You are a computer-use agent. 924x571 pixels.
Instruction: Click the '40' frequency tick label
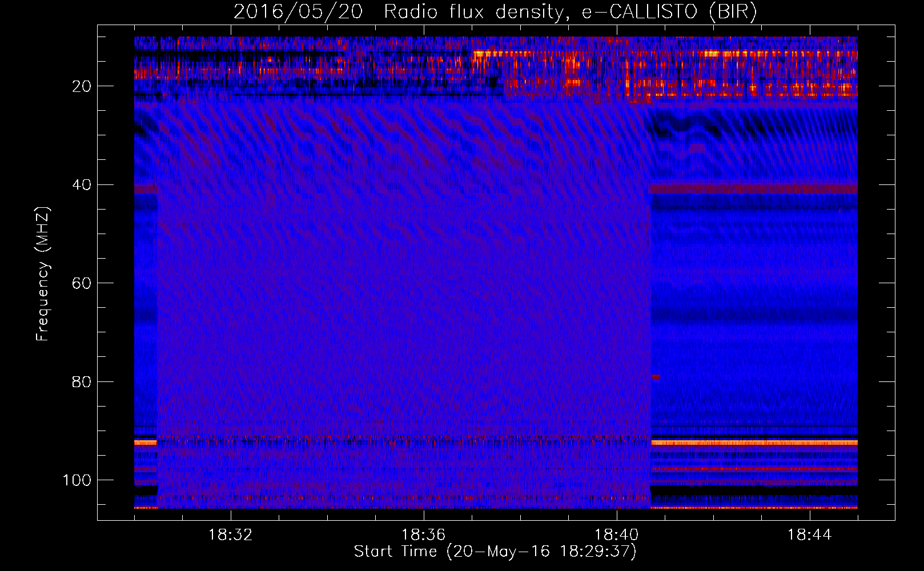[82, 185]
